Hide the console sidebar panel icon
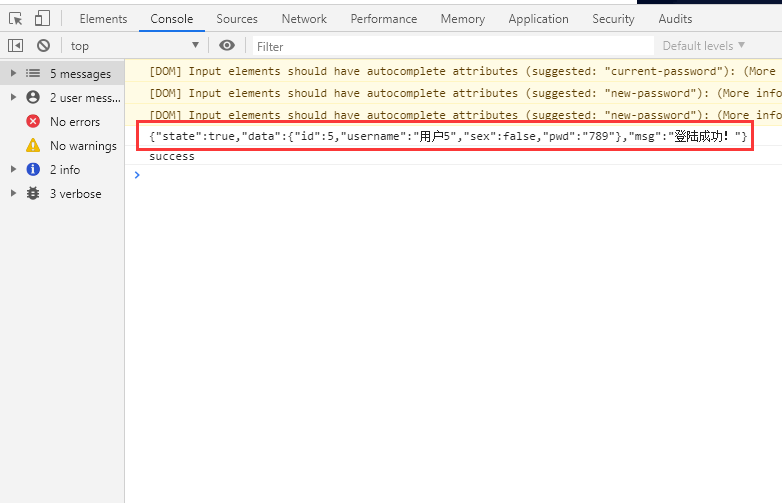 pyautogui.click(x=15, y=46)
